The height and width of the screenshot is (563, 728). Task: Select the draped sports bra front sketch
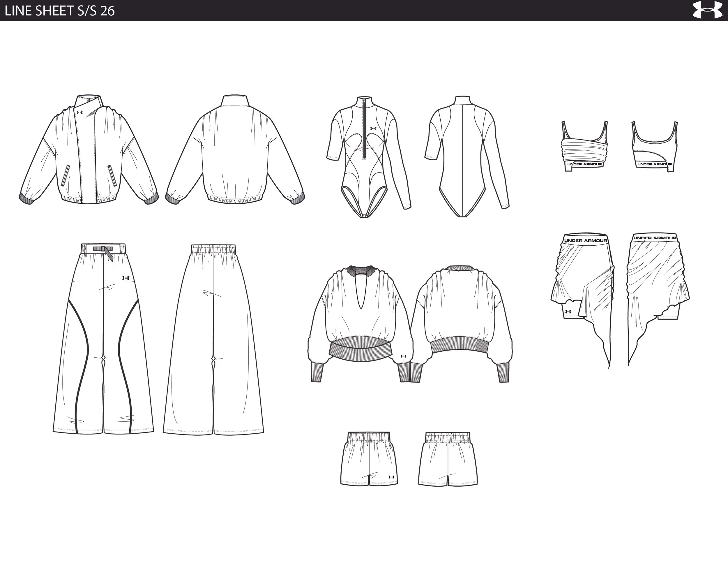(x=585, y=146)
